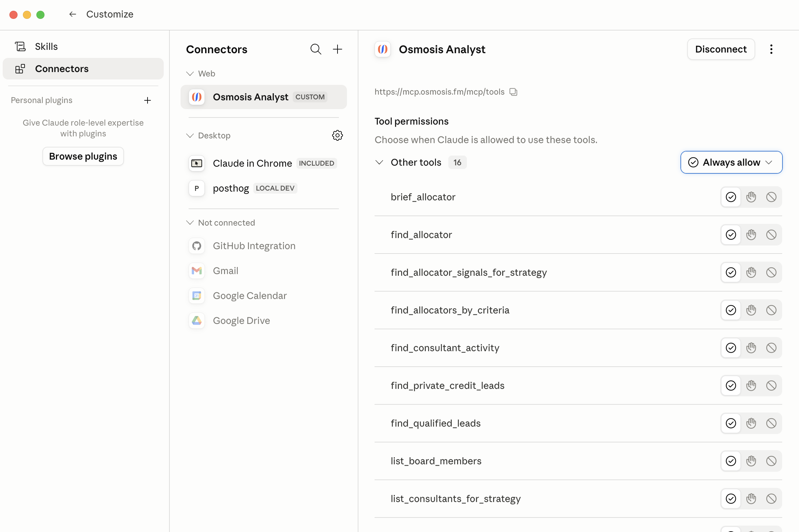The image size is (799, 532).
Task: Open the Always allow dropdown
Action: tap(731, 163)
